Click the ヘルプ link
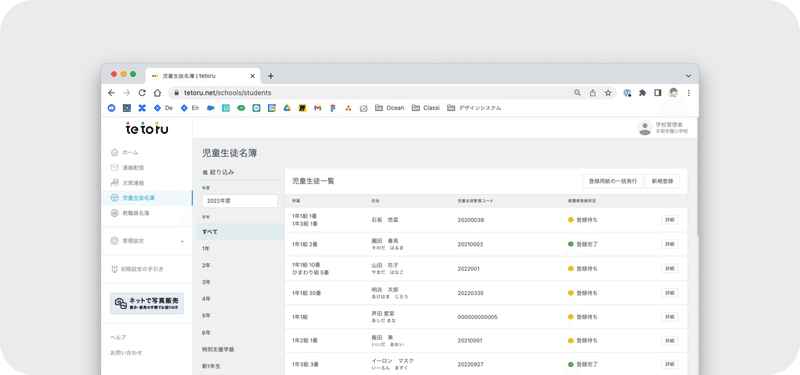800x375 pixels. tap(118, 337)
